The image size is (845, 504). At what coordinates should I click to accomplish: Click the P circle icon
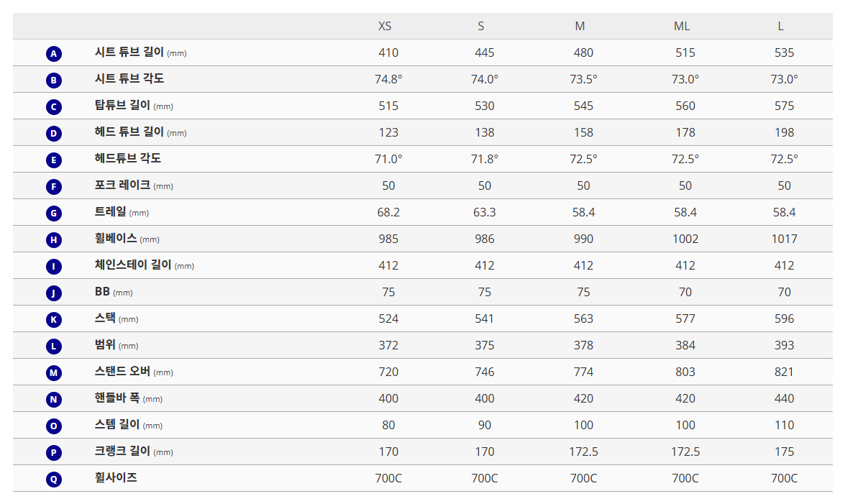tap(54, 452)
